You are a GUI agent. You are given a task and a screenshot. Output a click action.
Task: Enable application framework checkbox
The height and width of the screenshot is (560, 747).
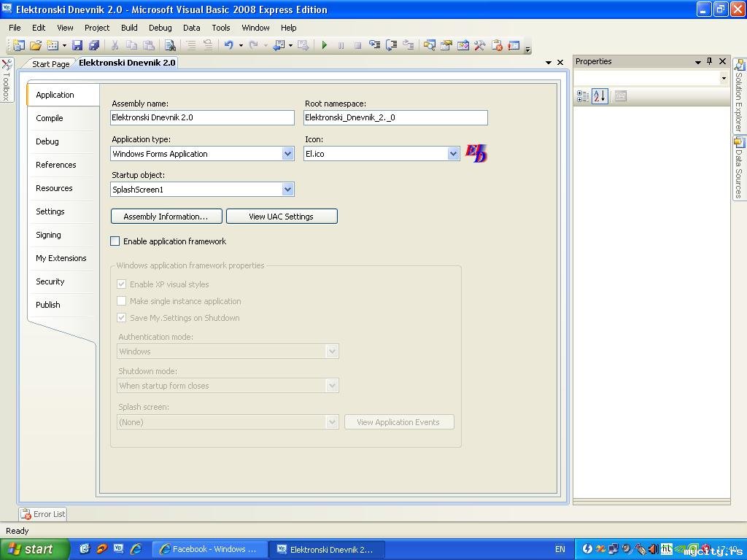pos(115,241)
